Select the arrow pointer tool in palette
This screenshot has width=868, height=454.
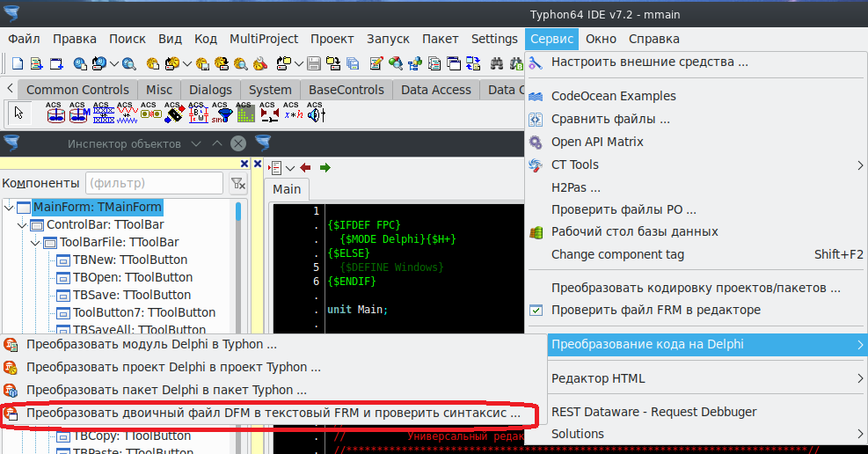[x=18, y=113]
